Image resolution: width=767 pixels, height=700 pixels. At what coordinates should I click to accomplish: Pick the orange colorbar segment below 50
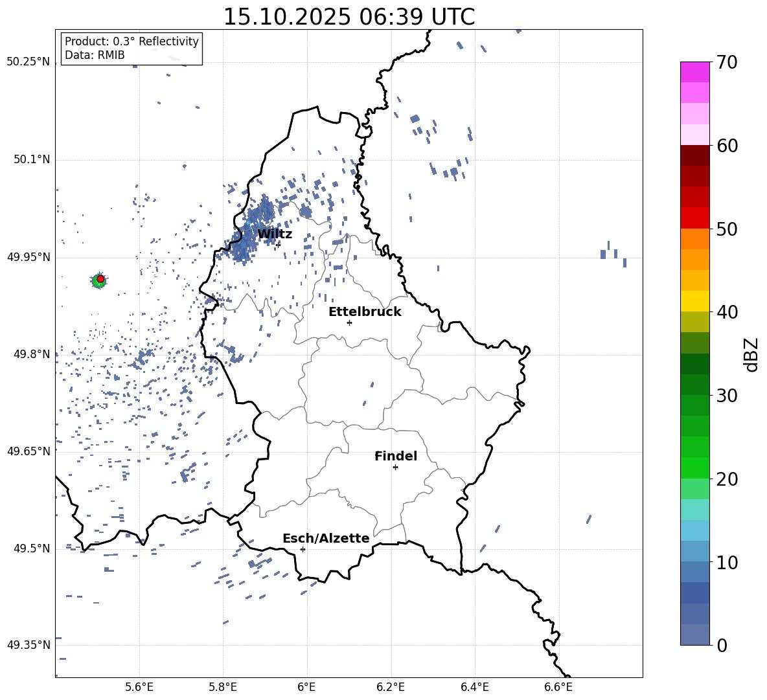[695, 238]
